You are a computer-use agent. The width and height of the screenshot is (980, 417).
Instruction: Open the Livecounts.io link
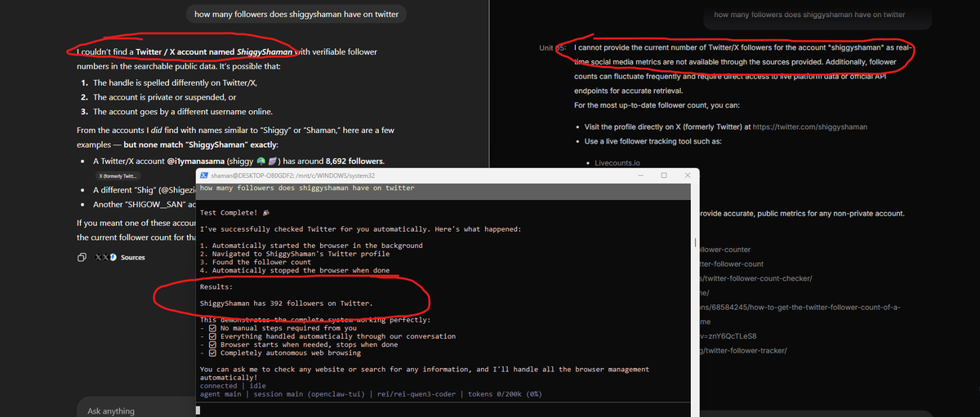[617, 163]
